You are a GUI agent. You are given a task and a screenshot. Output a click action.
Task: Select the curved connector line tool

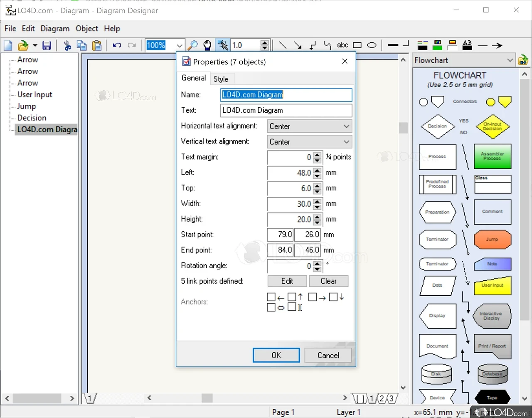(328, 45)
